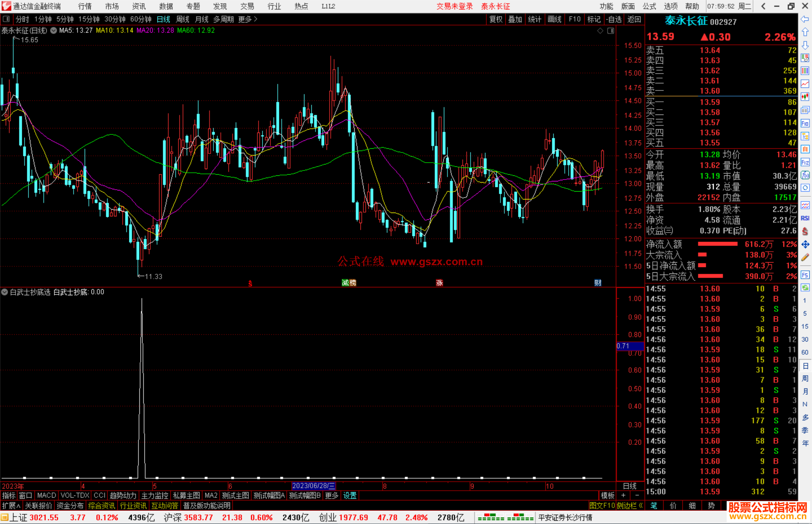This screenshot has width=812, height=524.
Task: Select the pencil drawing tool icon
Action: [805, 258]
